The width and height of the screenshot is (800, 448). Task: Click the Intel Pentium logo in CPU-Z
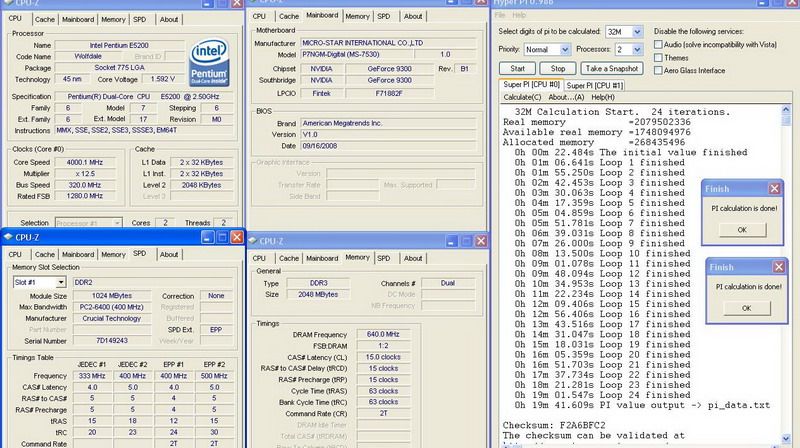209,62
